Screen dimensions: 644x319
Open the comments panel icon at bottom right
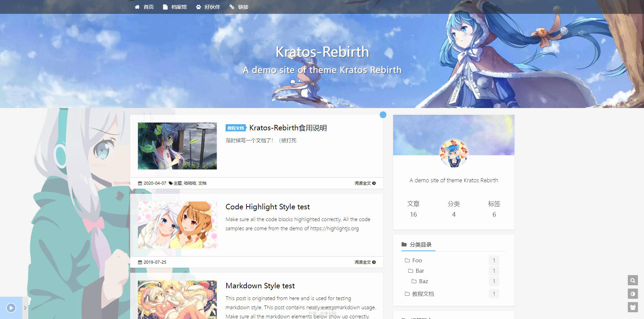[x=633, y=308]
